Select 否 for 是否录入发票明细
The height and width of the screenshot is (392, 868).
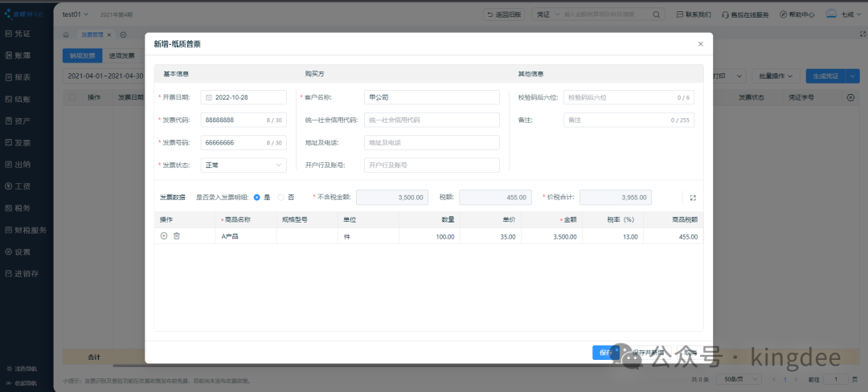pos(281,197)
